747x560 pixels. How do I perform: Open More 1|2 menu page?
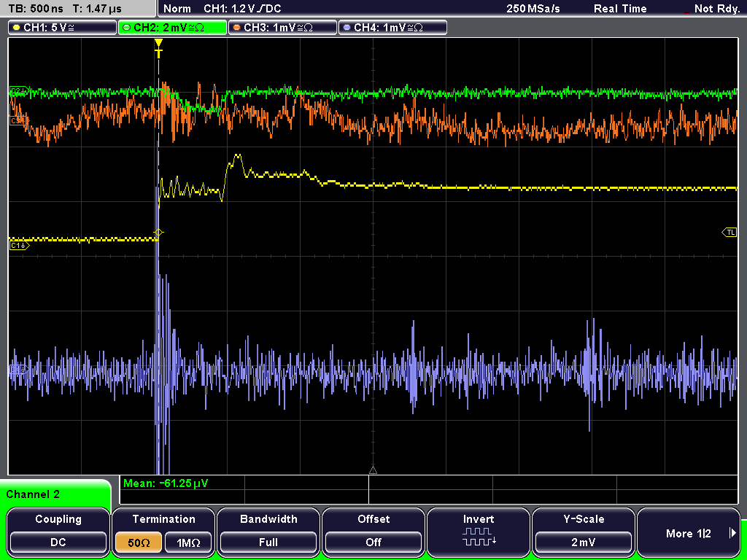(x=689, y=532)
